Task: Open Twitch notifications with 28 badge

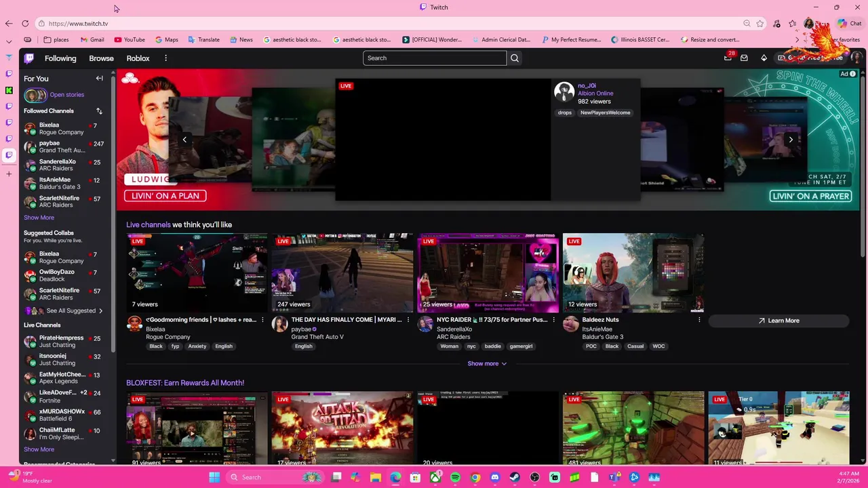Action: 728,58
